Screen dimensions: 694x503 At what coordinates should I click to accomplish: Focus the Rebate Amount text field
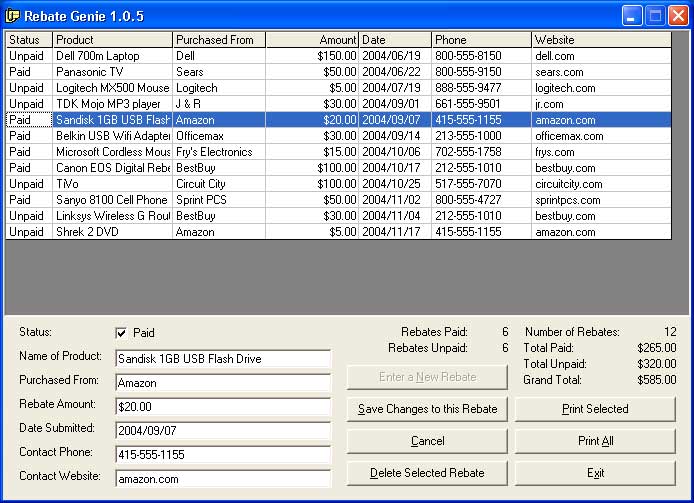point(222,407)
